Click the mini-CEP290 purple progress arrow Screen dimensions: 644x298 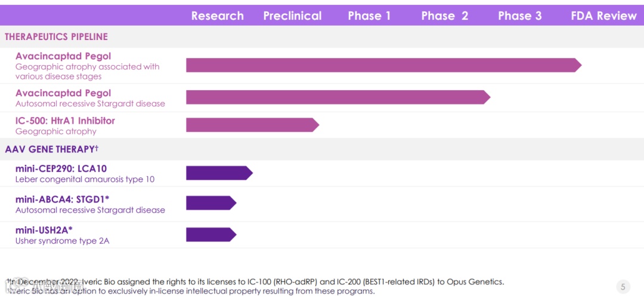click(x=218, y=173)
